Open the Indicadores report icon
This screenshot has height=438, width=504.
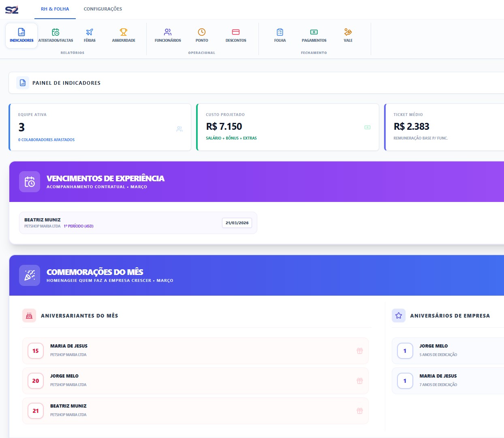(21, 32)
